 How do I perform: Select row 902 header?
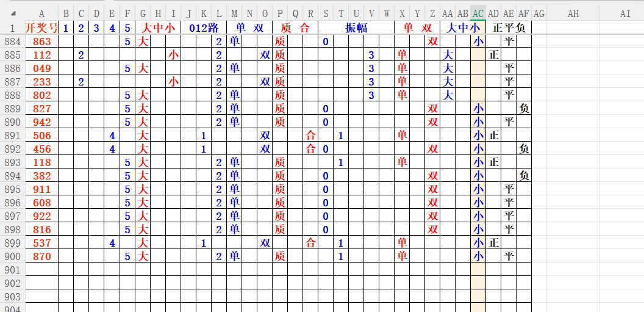12,283
